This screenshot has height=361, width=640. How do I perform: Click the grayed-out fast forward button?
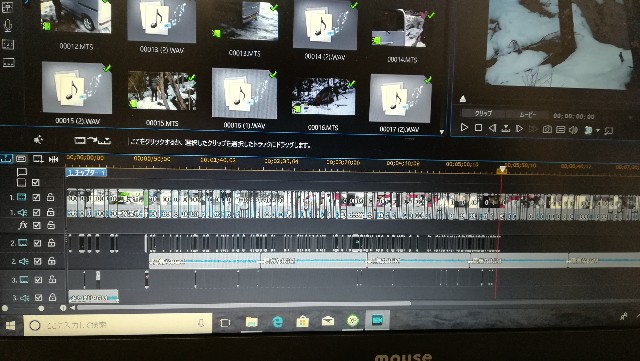(533, 129)
